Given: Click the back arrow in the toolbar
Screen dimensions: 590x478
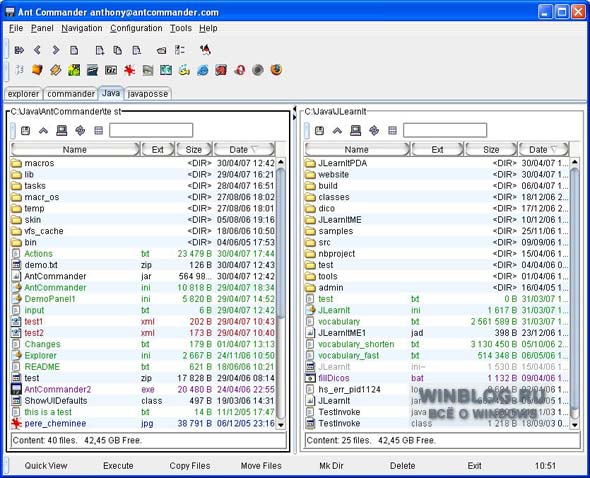Looking at the screenshot, I should click(x=37, y=50).
